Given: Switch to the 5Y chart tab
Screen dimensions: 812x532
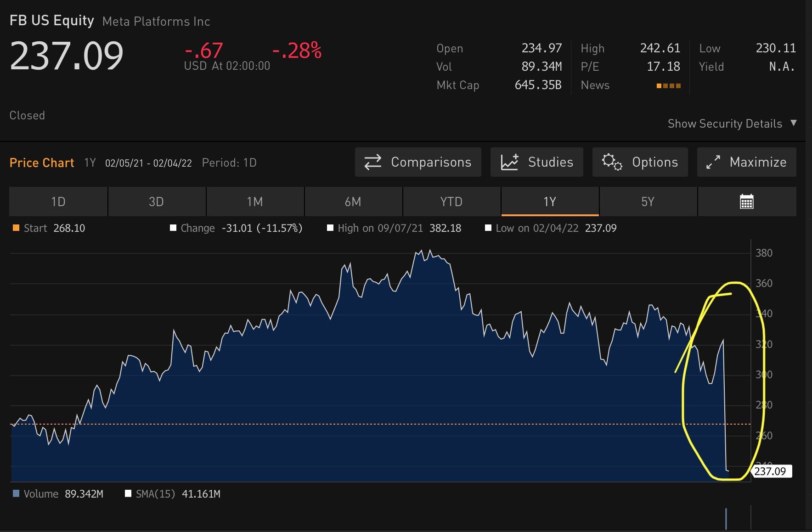Looking at the screenshot, I should (x=648, y=202).
